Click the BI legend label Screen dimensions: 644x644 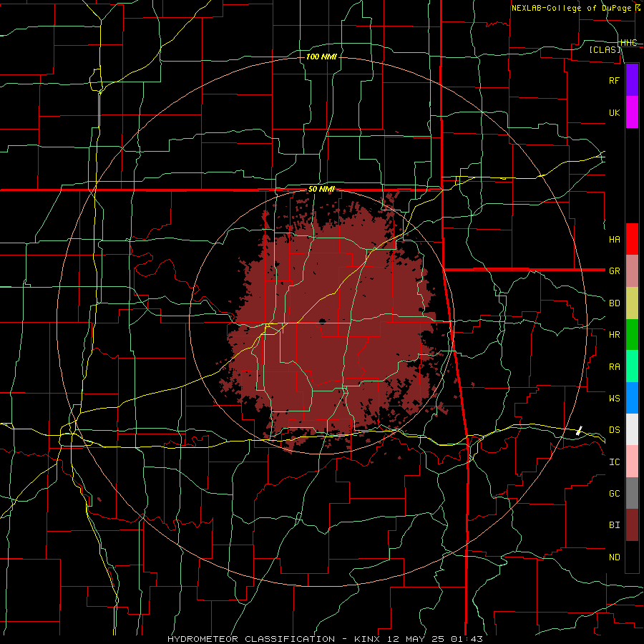point(614,525)
